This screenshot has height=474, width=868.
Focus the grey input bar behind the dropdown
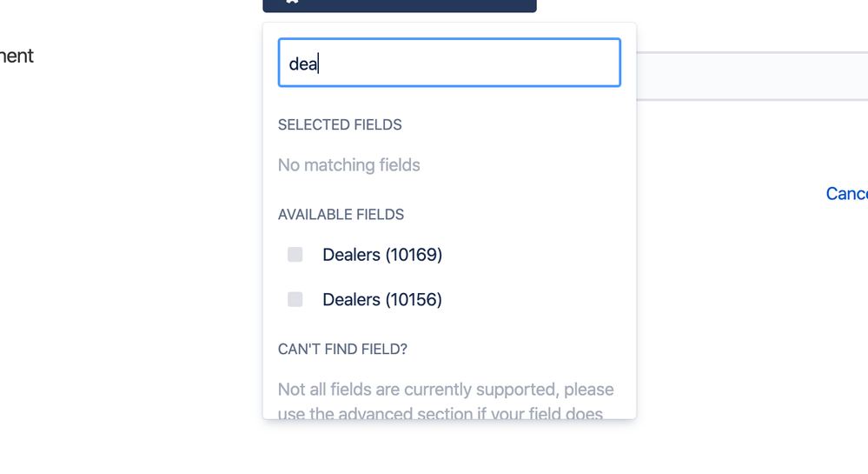pyautogui.click(x=752, y=77)
